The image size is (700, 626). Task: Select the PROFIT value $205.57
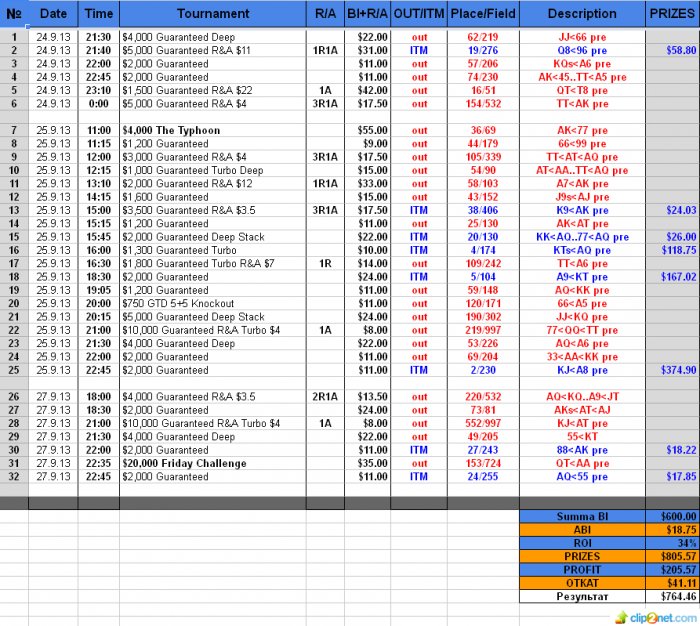[672, 570]
